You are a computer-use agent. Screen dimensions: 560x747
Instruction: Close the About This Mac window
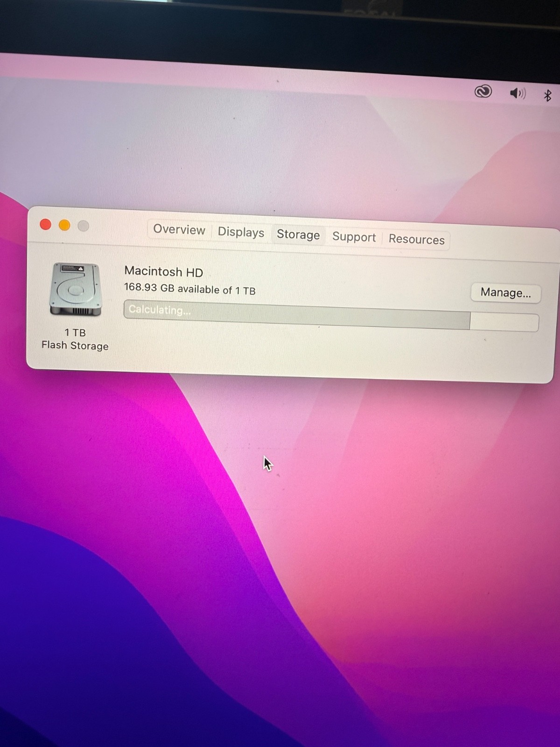point(45,225)
